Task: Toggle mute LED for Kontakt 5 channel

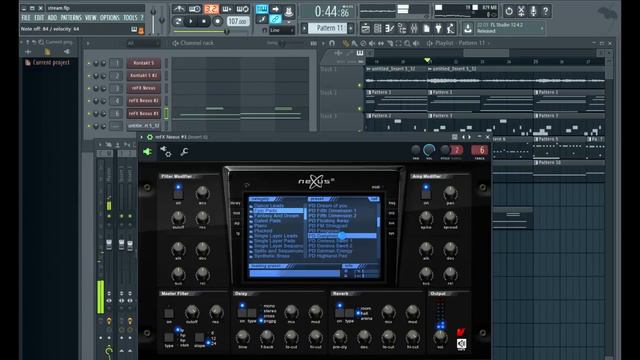Action: 89,63
